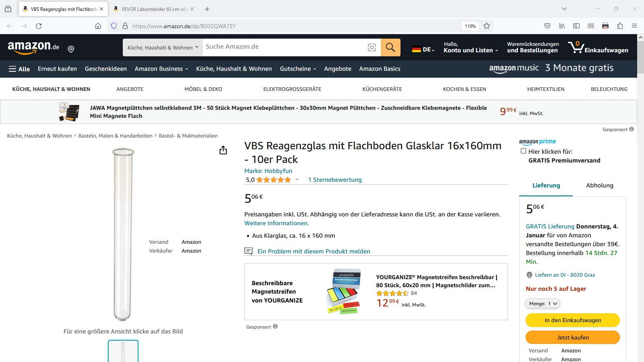This screenshot has width=644, height=362.
Task: Open Konto und Listen dropdown
Action: tap(471, 47)
